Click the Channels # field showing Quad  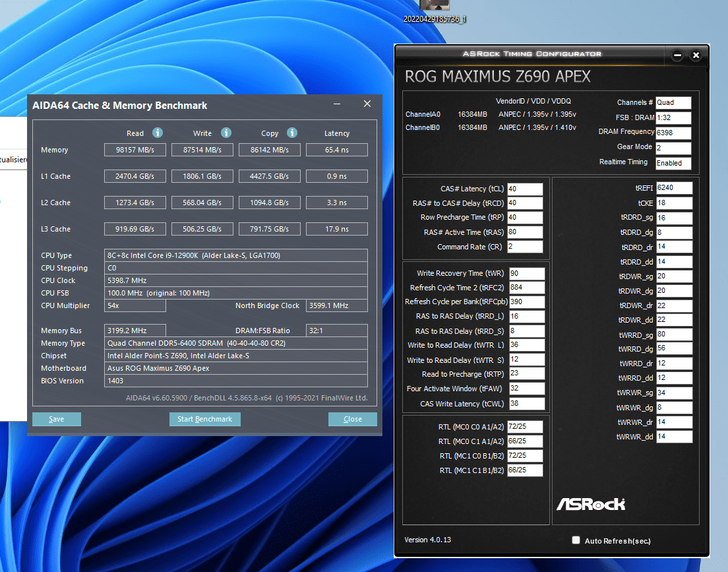(673, 103)
